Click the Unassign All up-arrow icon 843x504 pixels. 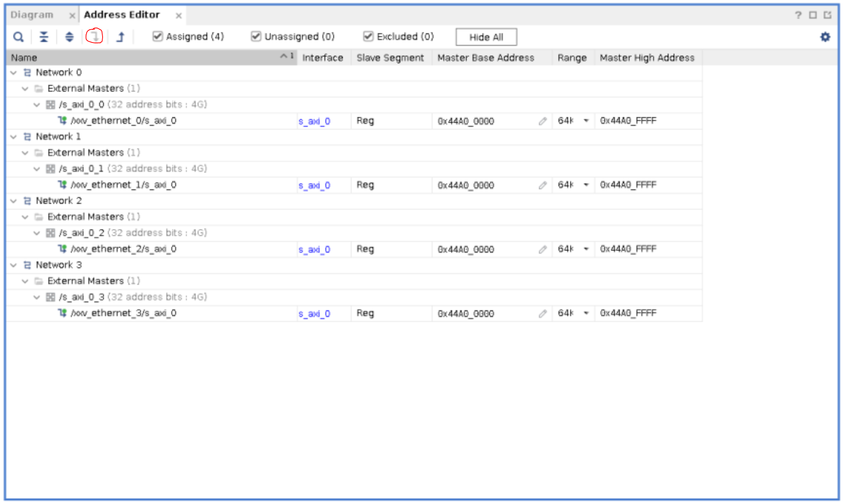click(x=121, y=37)
